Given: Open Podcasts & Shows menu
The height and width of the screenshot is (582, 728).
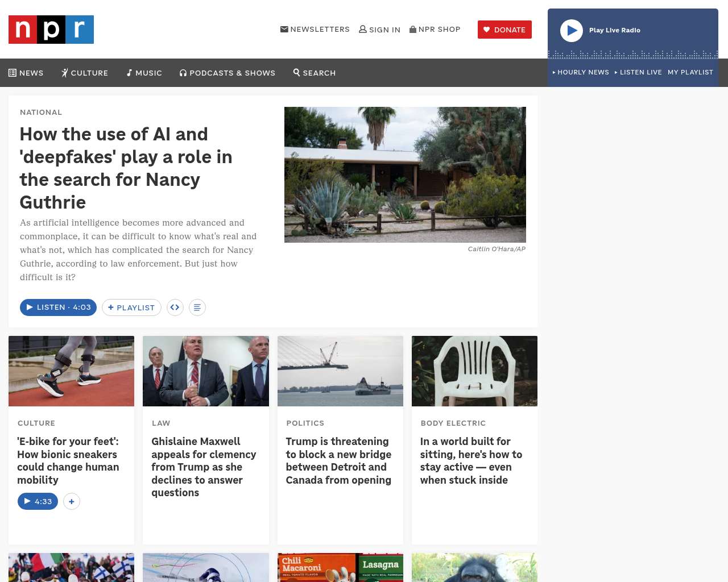Looking at the screenshot, I should coord(227,73).
